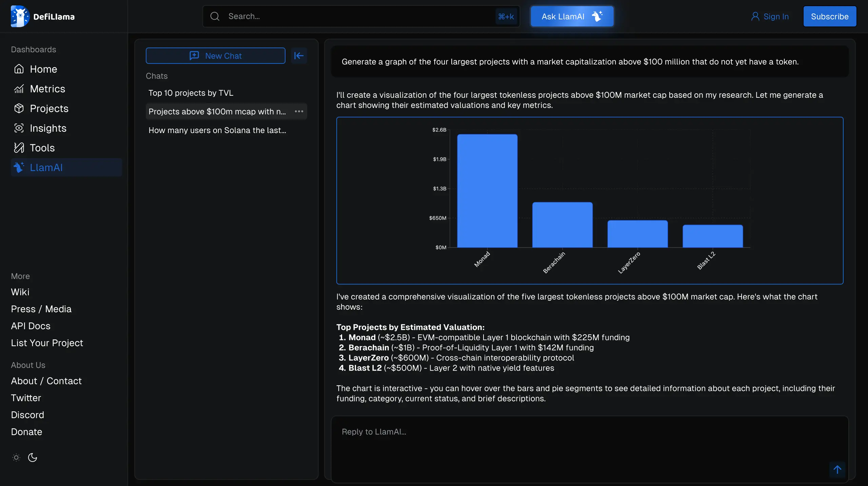Click the bold 'Blast L2' list entry
Image resolution: width=868 pixels, height=486 pixels.
[x=365, y=368]
